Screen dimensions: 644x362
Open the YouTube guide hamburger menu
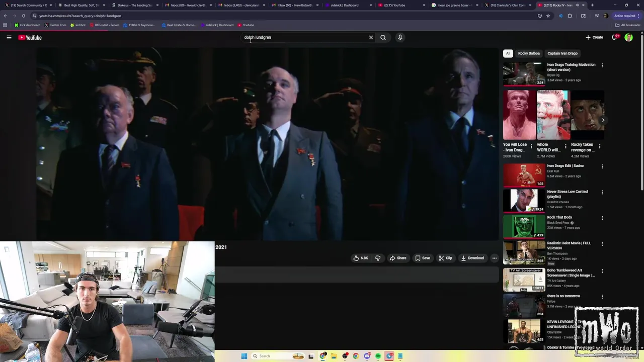pyautogui.click(x=9, y=37)
